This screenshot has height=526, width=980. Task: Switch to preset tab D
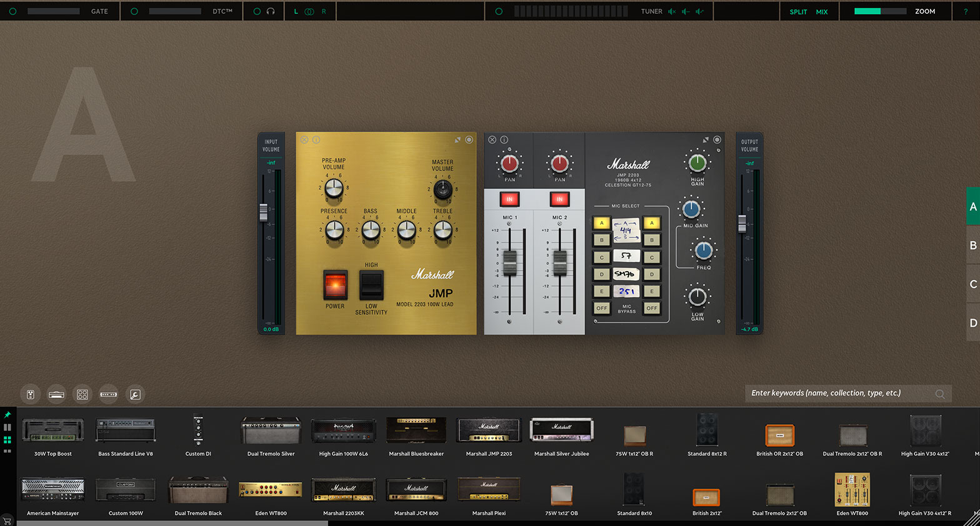(x=972, y=323)
